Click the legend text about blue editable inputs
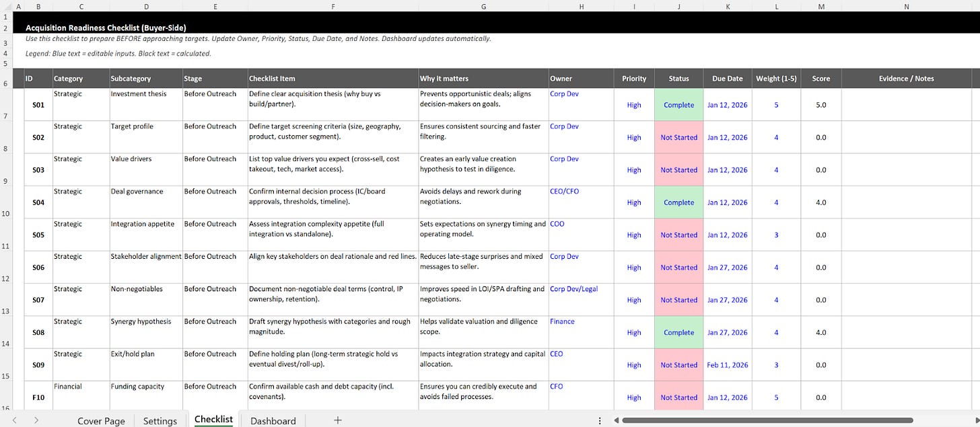 [x=118, y=54]
